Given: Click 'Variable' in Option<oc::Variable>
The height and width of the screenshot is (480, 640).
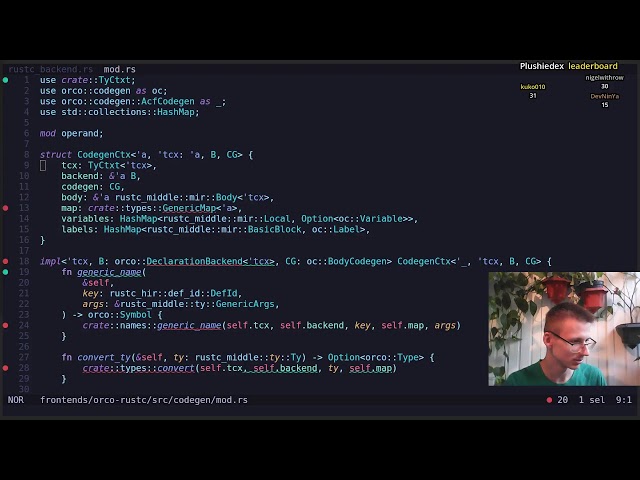Looking at the screenshot, I should coord(381,219).
